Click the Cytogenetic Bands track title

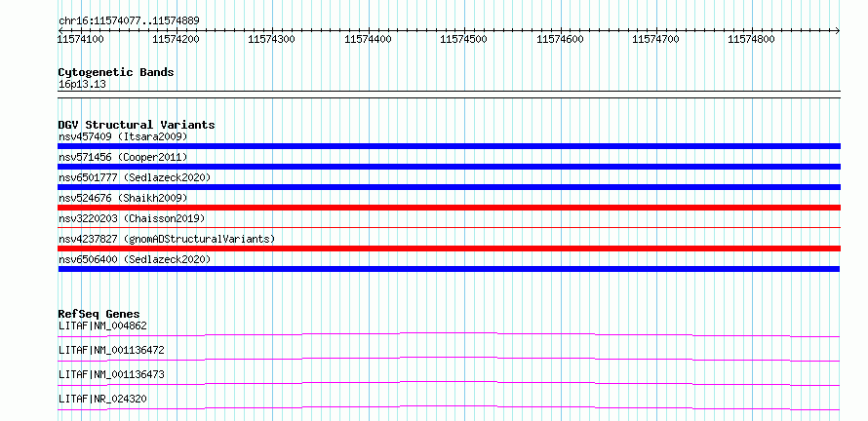116,72
